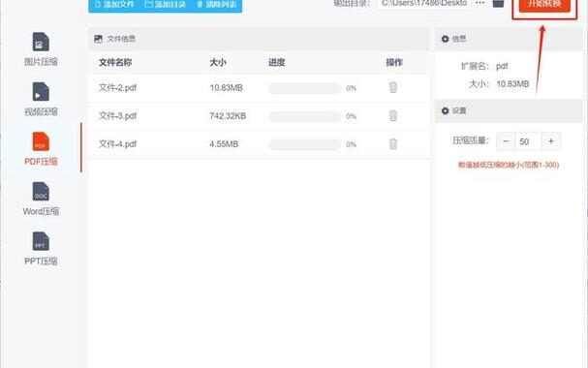Select the PDF压缩 sidebar item
This screenshot has height=368, width=588.
(41, 149)
